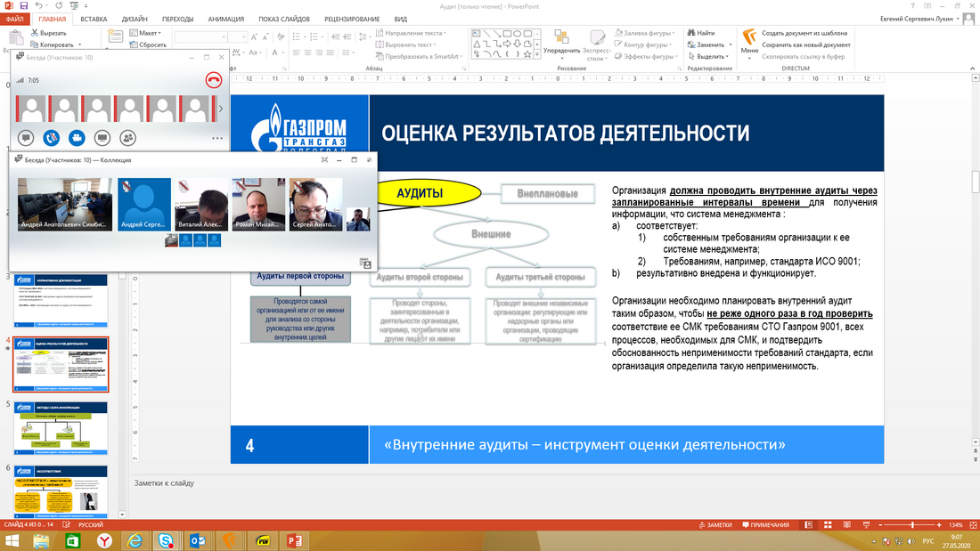
Task: Increase the font size
Action: 255,37
